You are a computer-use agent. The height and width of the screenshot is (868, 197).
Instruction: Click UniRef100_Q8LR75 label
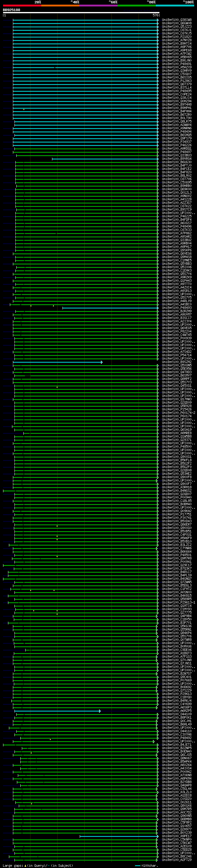click(176, 121)
